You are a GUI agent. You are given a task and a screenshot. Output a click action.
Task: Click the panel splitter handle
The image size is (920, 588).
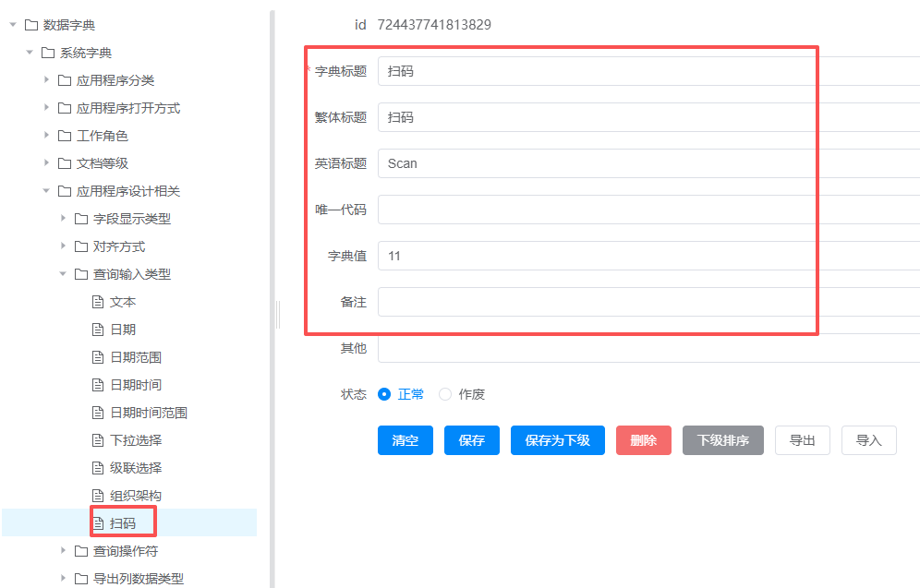(x=277, y=314)
